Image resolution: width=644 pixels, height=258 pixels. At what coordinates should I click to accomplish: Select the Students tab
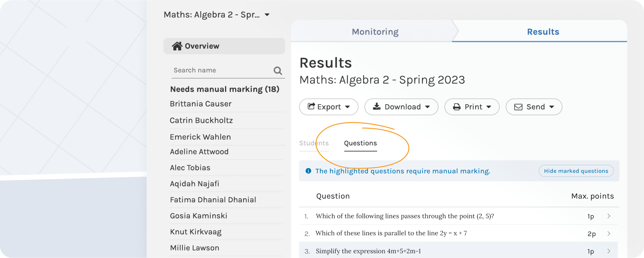tap(314, 143)
